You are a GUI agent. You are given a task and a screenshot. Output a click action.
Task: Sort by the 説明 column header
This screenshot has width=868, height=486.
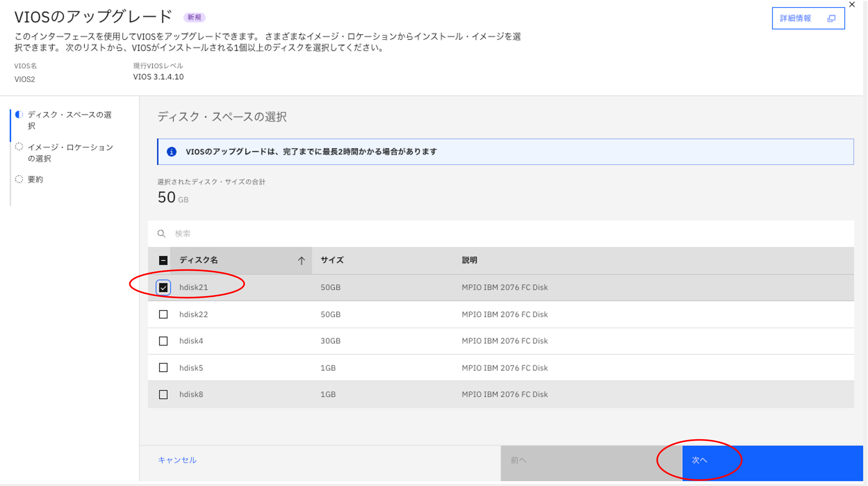click(x=469, y=260)
